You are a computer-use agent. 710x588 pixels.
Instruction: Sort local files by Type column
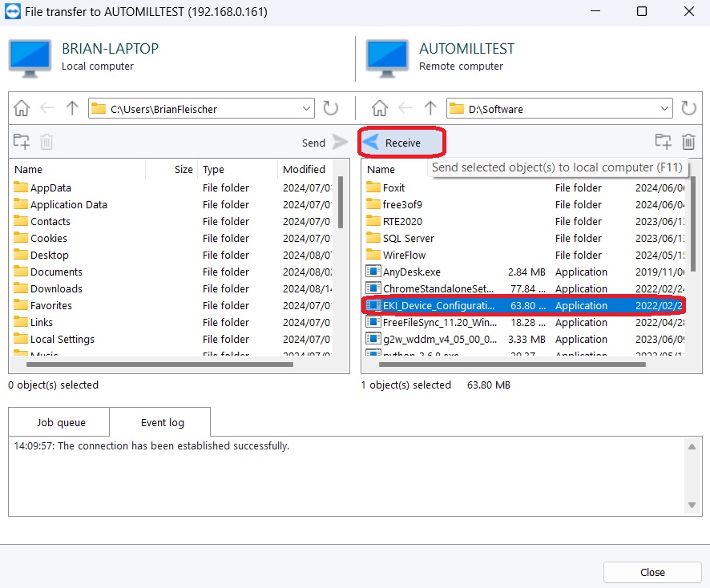237,170
